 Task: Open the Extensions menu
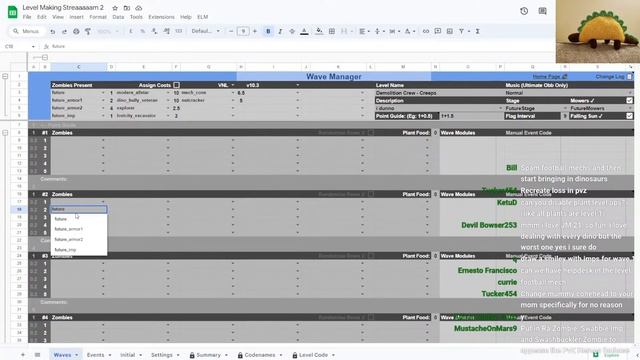click(161, 17)
